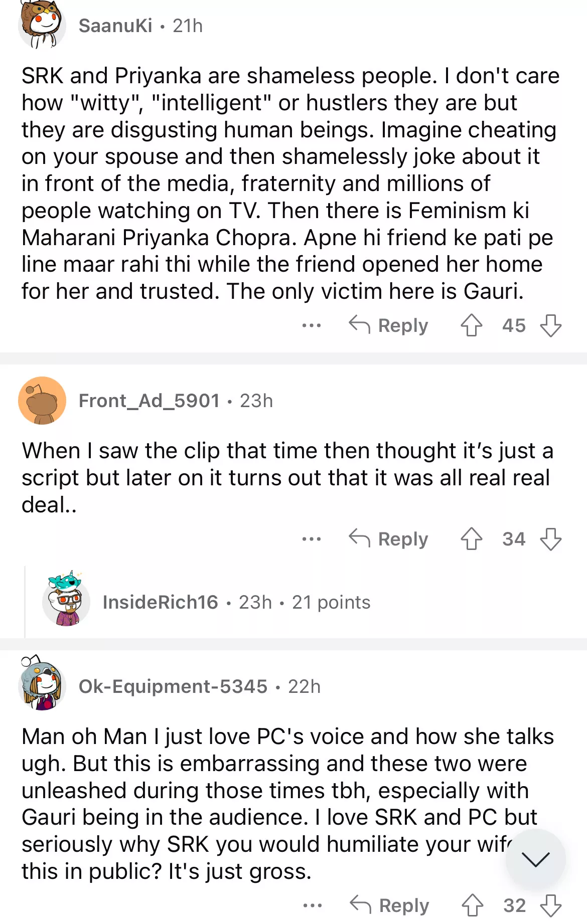The image size is (587, 924).
Task: Open more options on Front_Ad_5901's comment
Action: tap(312, 539)
